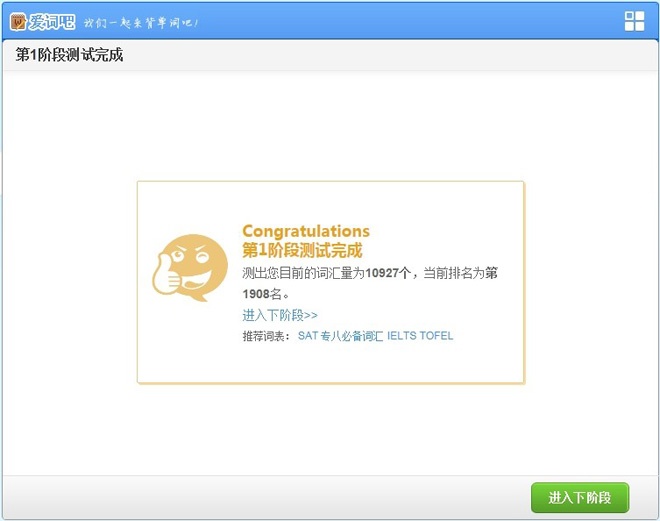Click the 爱词吧 logo mascot icon
Screen dimensions: 660x521
19,21
